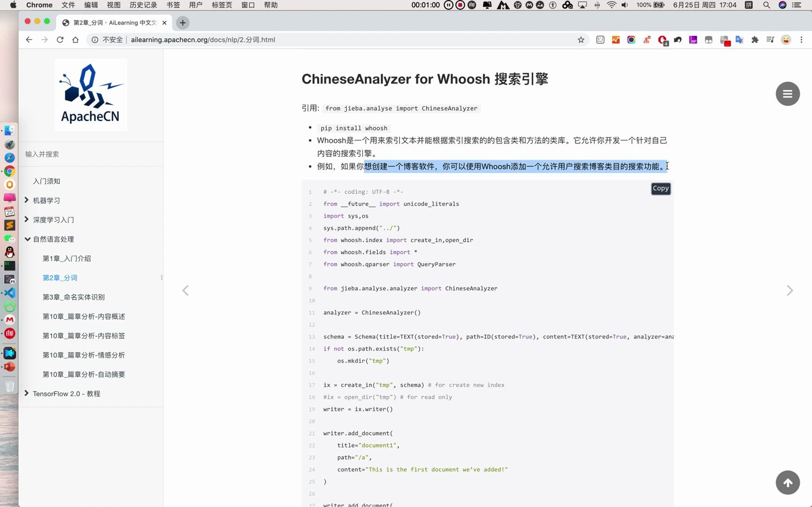Go forward in browser history

(x=45, y=40)
